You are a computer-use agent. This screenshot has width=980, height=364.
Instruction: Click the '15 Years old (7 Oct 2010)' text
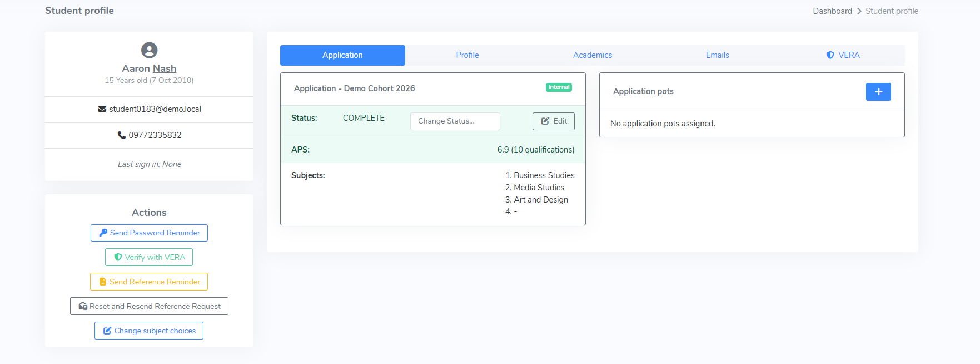coord(149,80)
